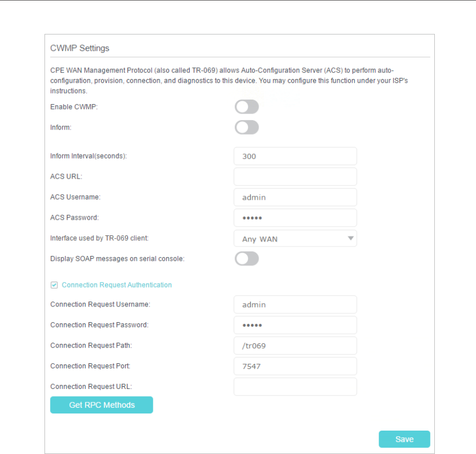Select the Connection Request Port field 7547

pyautogui.click(x=295, y=366)
